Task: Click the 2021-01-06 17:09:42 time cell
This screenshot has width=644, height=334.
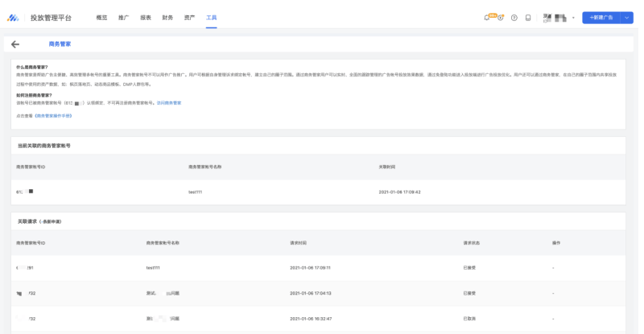Action: [x=399, y=192]
